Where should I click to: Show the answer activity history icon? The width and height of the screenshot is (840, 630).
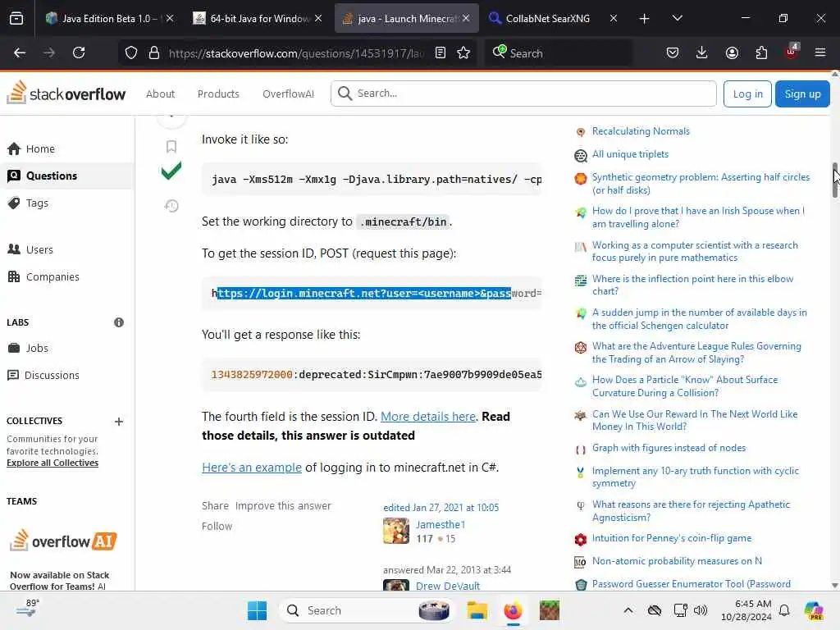tap(171, 206)
